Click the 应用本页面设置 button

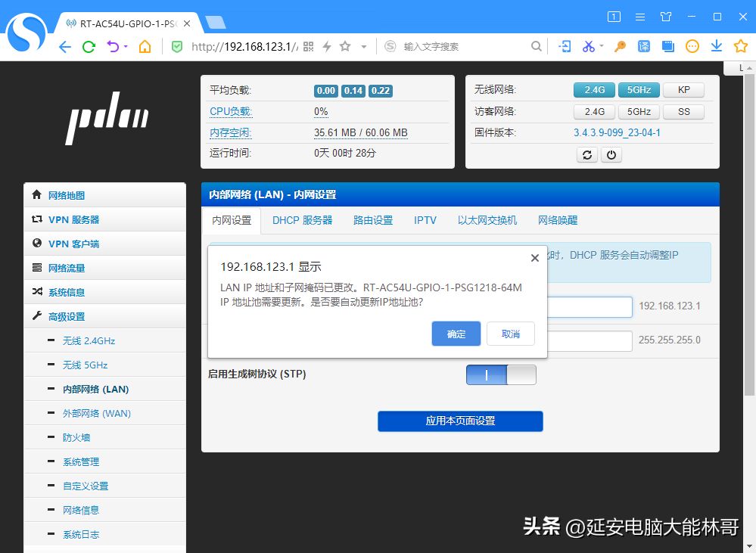coord(460,421)
